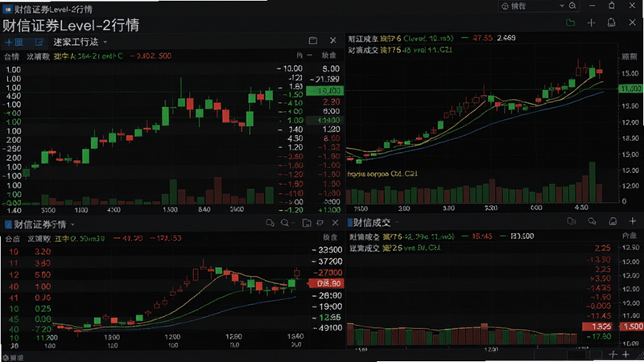
Task: Click the plus icon in 财信成交 panel header
Action: coord(633,221)
